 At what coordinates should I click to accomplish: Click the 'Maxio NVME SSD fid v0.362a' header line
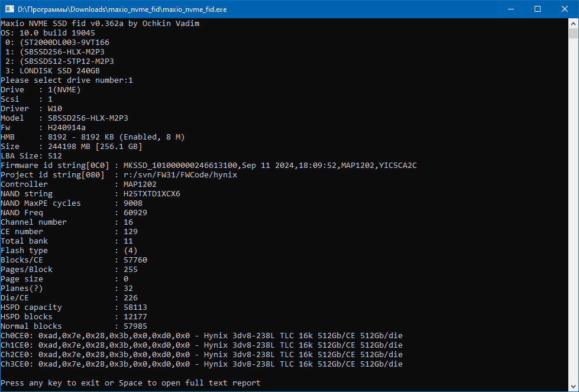point(100,23)
